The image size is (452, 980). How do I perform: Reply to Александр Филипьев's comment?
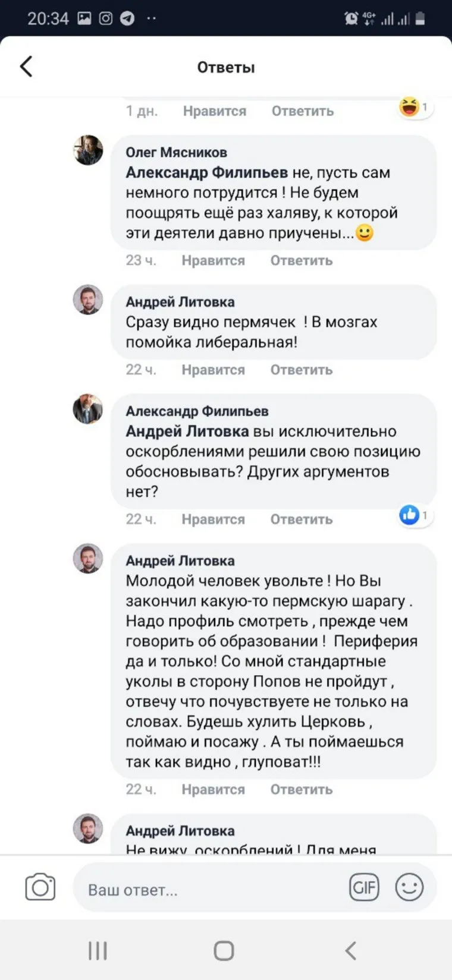click(301, 519)
